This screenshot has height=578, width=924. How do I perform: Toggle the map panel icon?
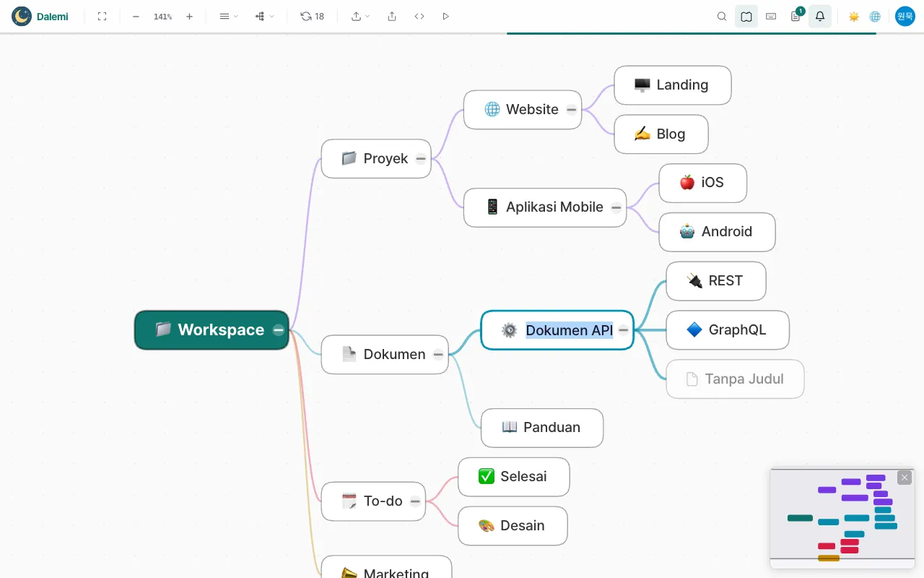point(746,16)
